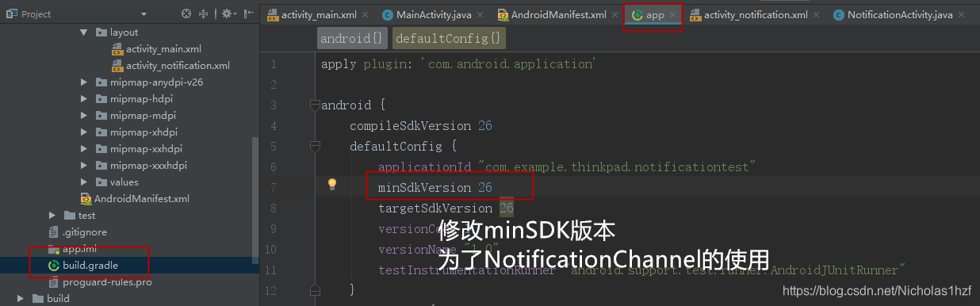This screenshot has width=980, height=306.
Task: Select app.iml in the project tree
Action: point(79,249)
